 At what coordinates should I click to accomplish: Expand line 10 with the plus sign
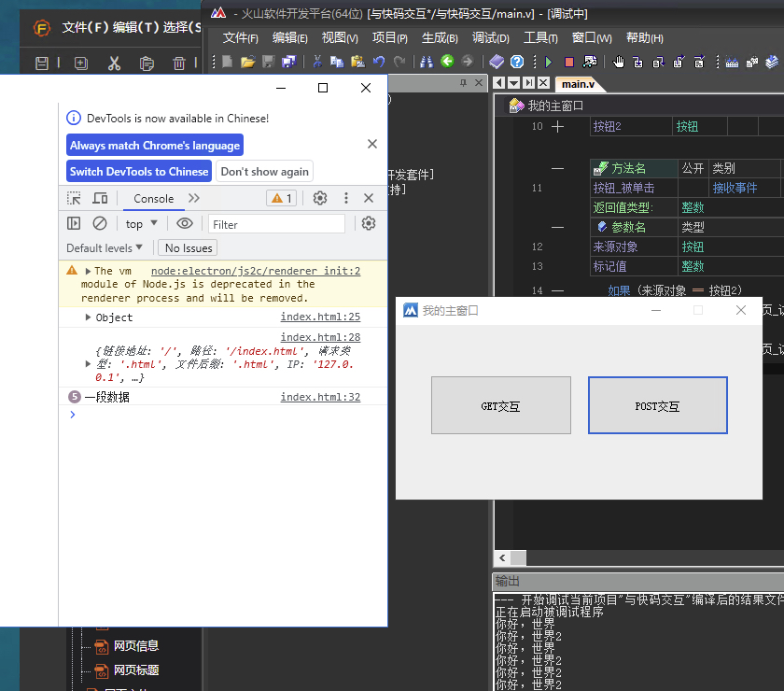click(x=557, y=127)
